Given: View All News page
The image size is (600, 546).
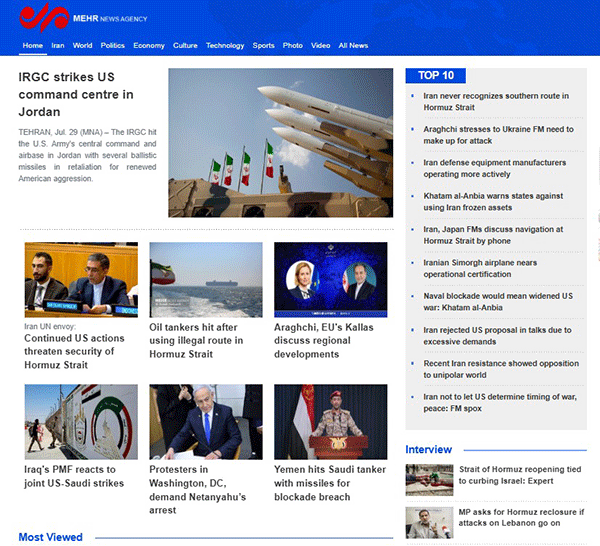Looking at the screenshot, I should click(353, 46).
